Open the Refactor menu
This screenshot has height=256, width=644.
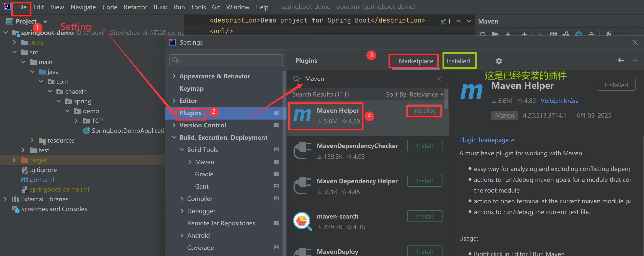point(135,7)
